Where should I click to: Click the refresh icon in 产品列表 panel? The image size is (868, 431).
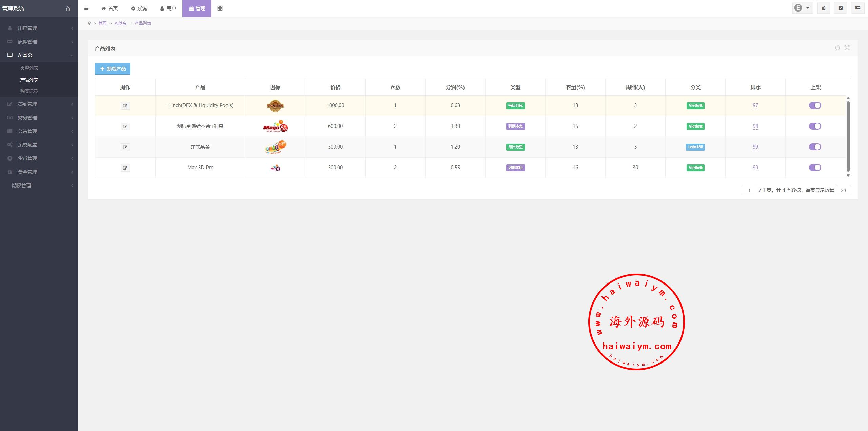(837, 48)
